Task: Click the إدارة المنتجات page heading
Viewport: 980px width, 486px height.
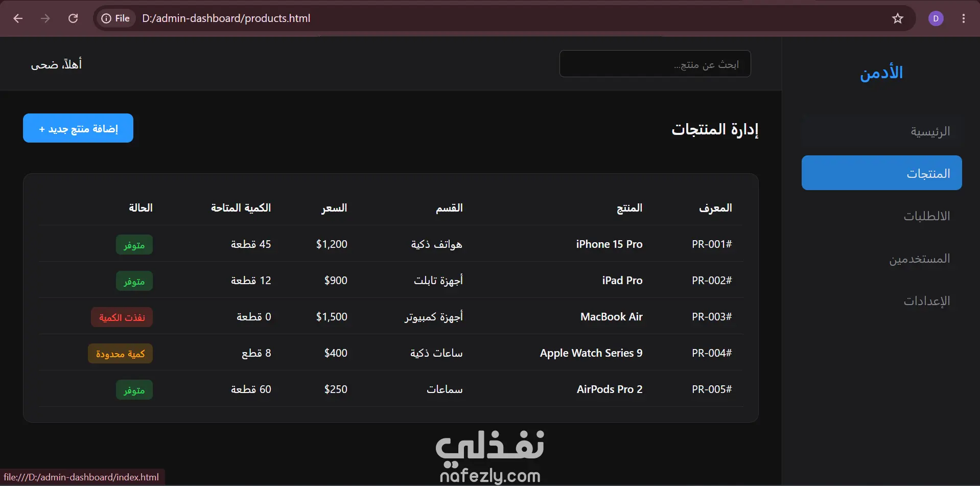Action: click(x=715, y=129)
